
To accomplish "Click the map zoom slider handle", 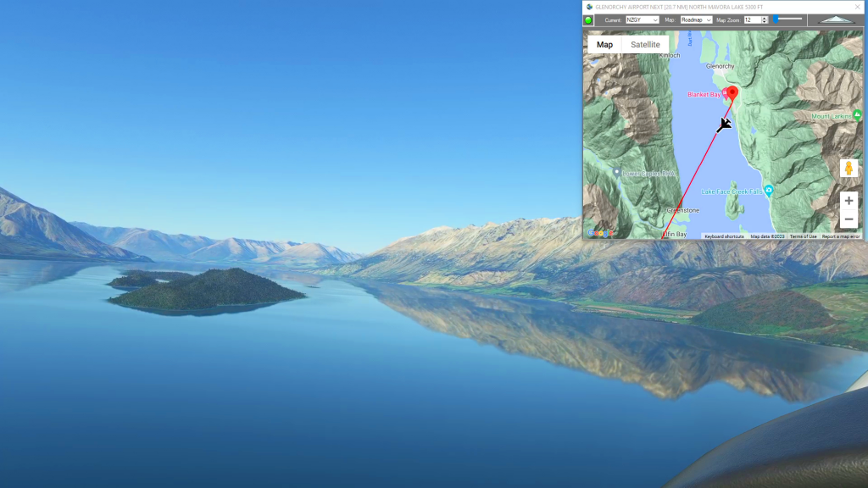I will point(776,19).
